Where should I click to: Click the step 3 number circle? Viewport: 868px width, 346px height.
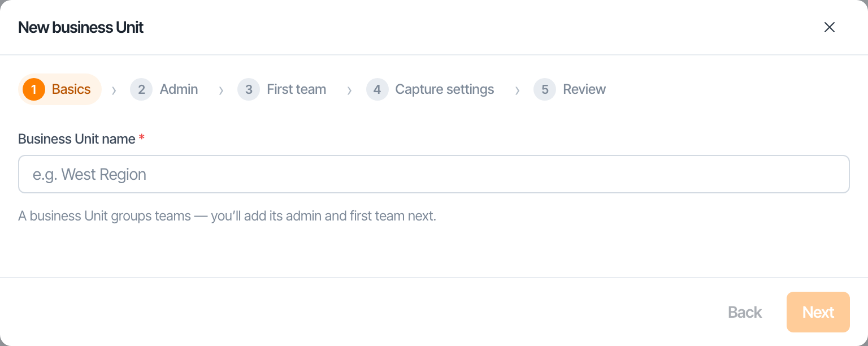pyautogui.click(x=249, y=89)
